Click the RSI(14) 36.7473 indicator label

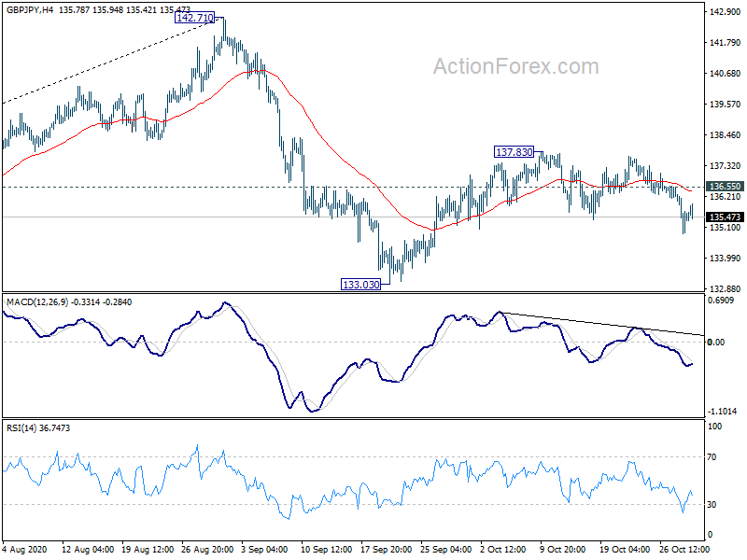[x=38, y=428]
